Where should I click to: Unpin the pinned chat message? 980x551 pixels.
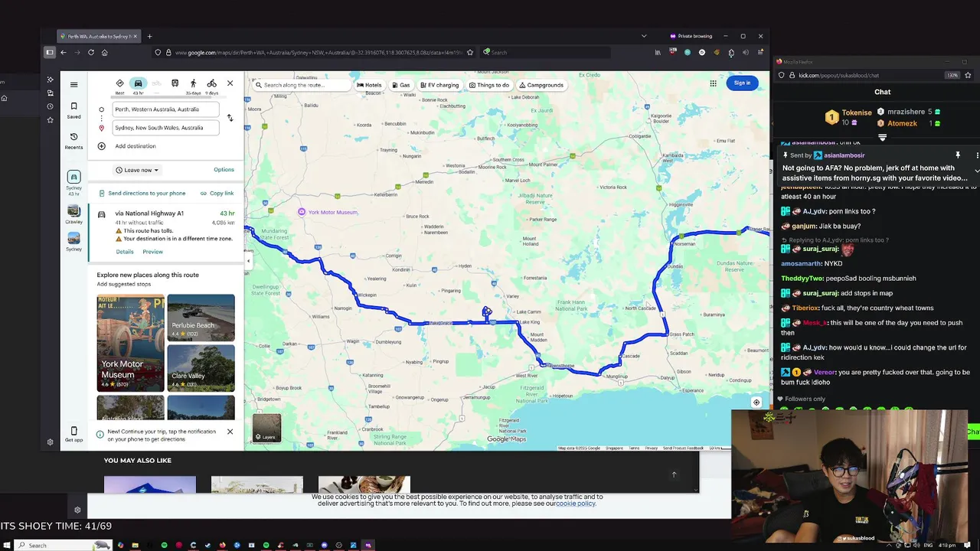pyautogui.click(x=957, y=155)
